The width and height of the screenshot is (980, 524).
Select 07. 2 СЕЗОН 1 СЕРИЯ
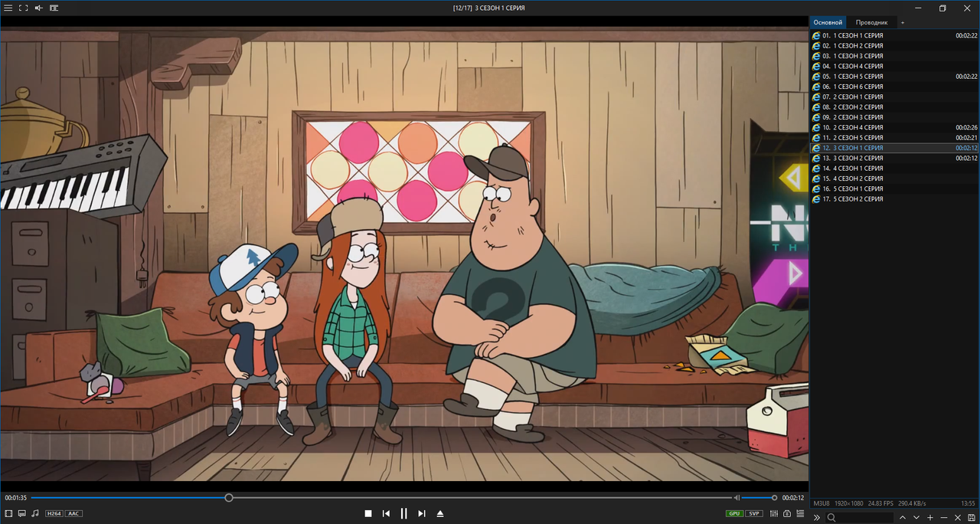894,97
